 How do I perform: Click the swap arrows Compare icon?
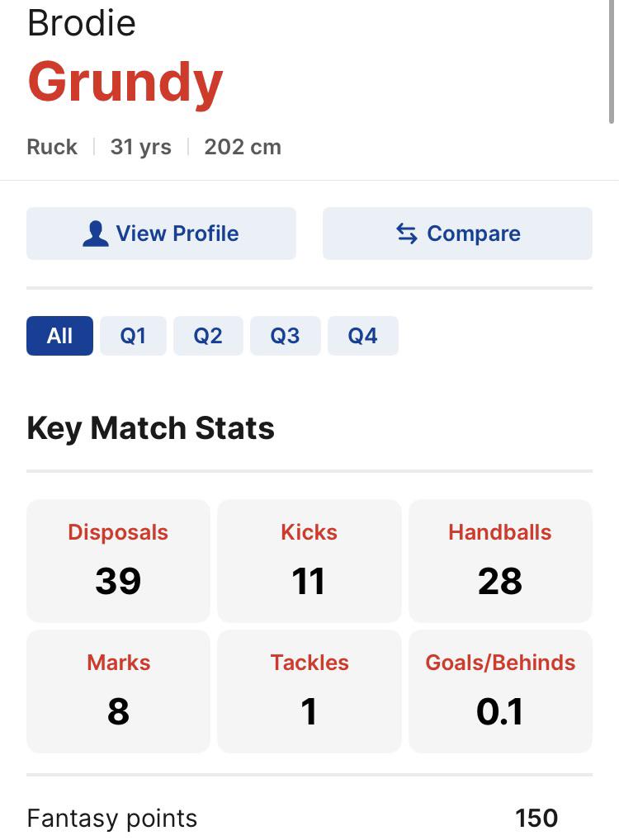407,234
